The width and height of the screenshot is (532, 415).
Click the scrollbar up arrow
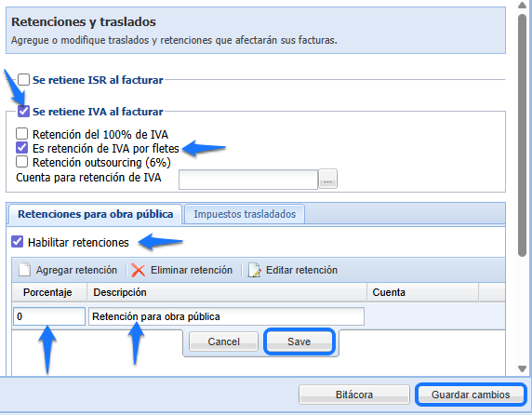(x=522, y=5)
